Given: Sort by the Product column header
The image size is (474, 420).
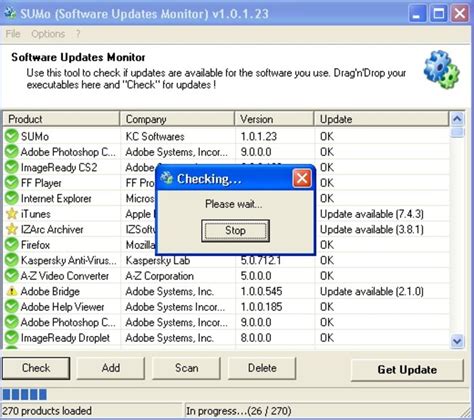Looking at the screenshot, I should point(61,119).
